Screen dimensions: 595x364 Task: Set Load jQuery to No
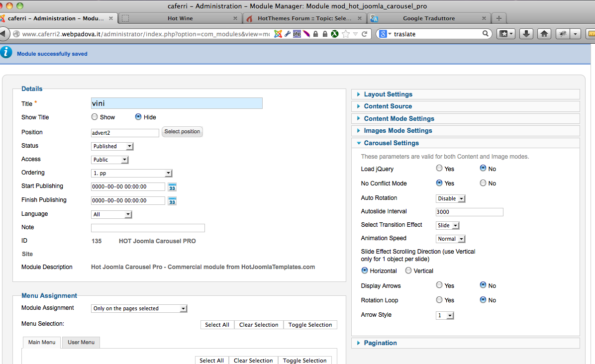pyautogui.click(x=483, y=168)
